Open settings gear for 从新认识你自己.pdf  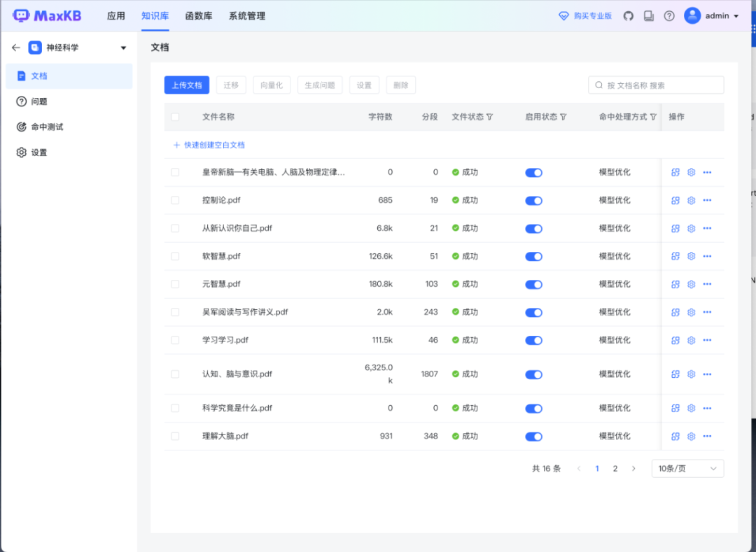point(692,228)
